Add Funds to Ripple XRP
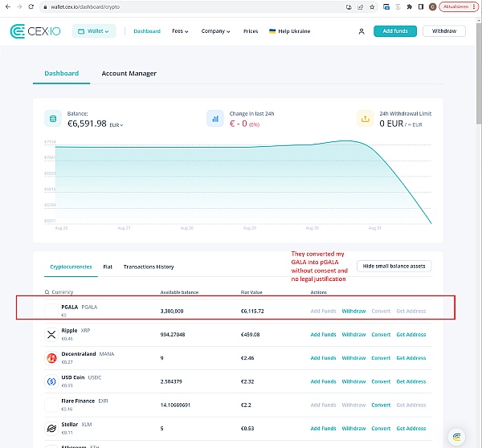 coord(323,334)
